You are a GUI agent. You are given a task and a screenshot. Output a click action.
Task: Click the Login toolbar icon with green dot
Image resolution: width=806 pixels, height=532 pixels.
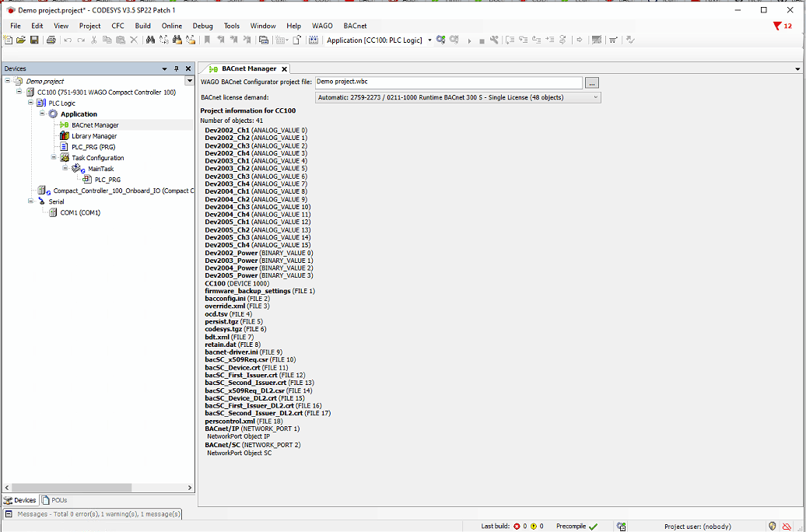point(440,40)
